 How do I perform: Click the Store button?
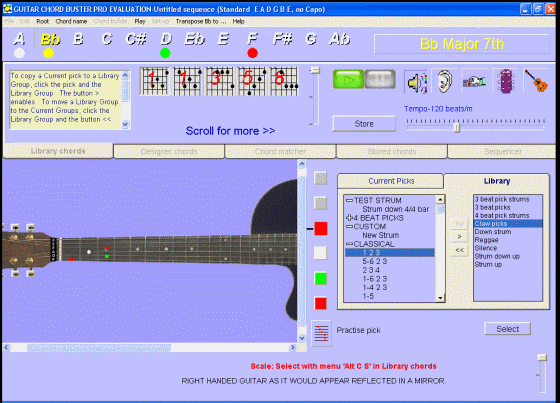(364, 124)
